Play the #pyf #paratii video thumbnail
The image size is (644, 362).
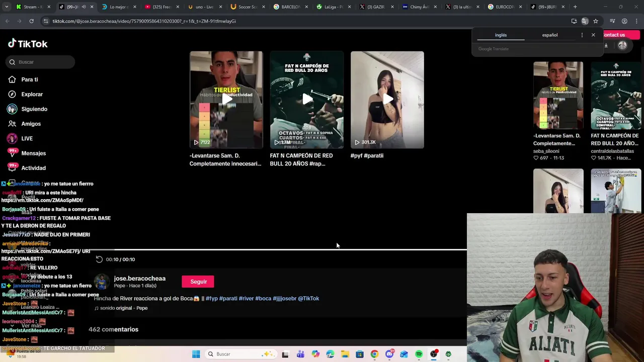[387, 100]
